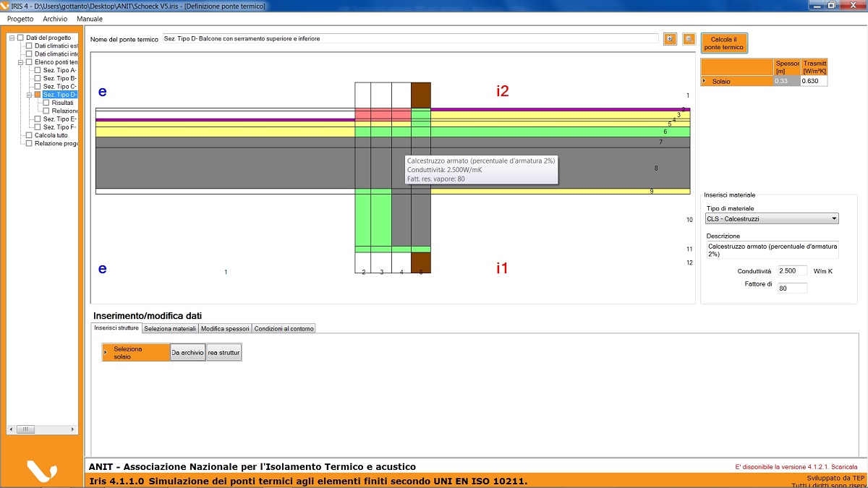Switch to the Modifica spessori tab

(x=225, y=328)
